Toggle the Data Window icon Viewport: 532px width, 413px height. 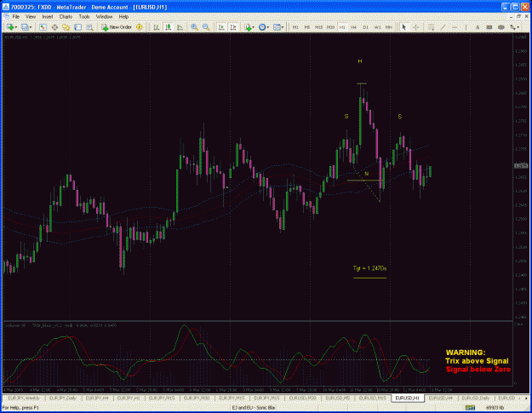tap(54, 27)
